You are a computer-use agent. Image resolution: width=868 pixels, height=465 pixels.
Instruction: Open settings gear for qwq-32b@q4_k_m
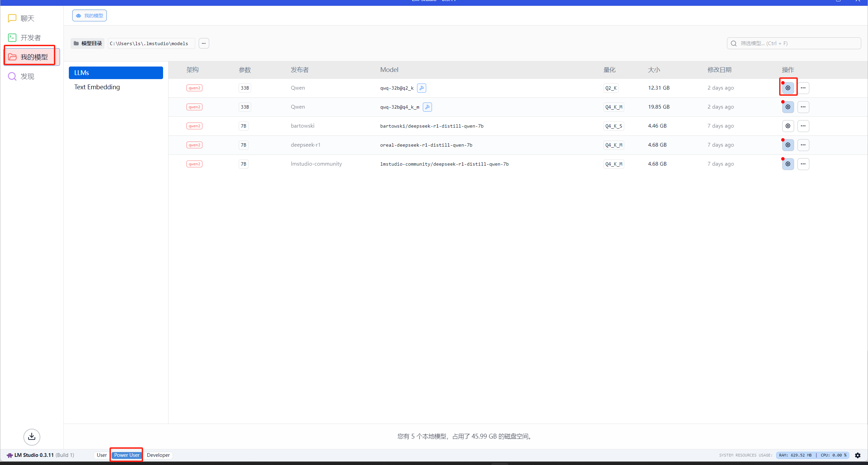click(788, 107)
